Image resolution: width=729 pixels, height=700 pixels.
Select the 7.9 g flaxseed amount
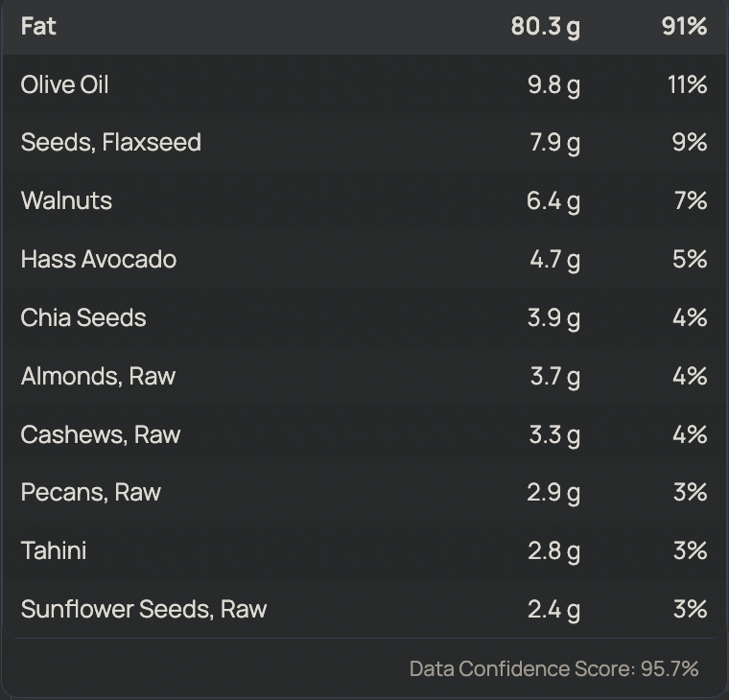pyautogui.click(x=553, y=143)
